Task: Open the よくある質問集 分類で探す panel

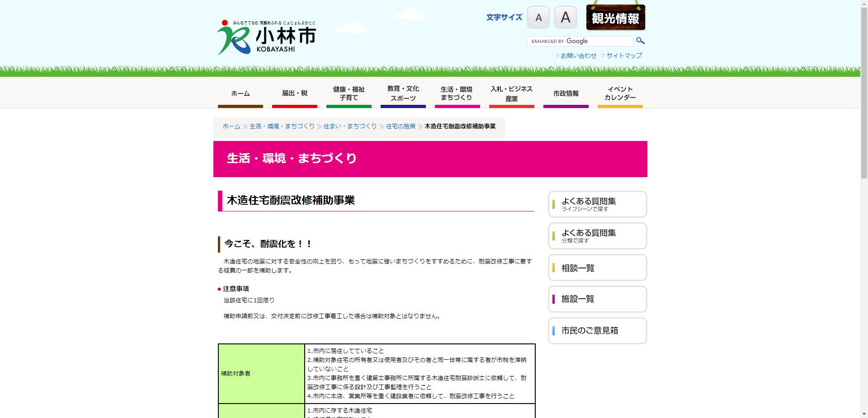Action: [597, 236]
